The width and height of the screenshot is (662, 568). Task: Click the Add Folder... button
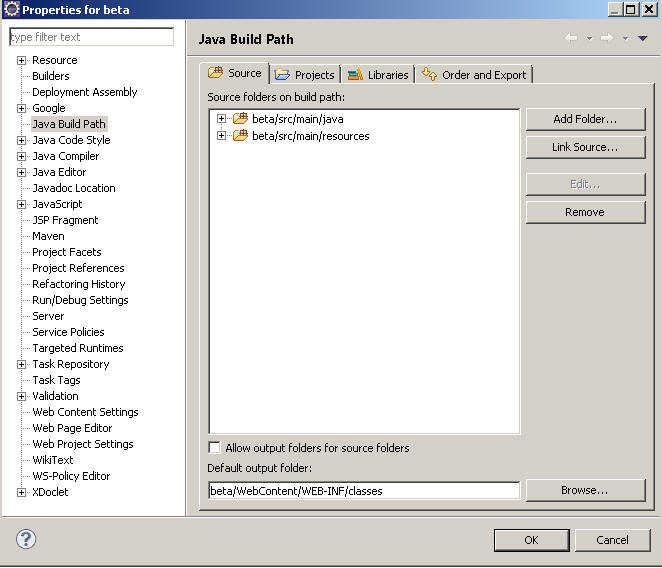click(x=585, y=119)
